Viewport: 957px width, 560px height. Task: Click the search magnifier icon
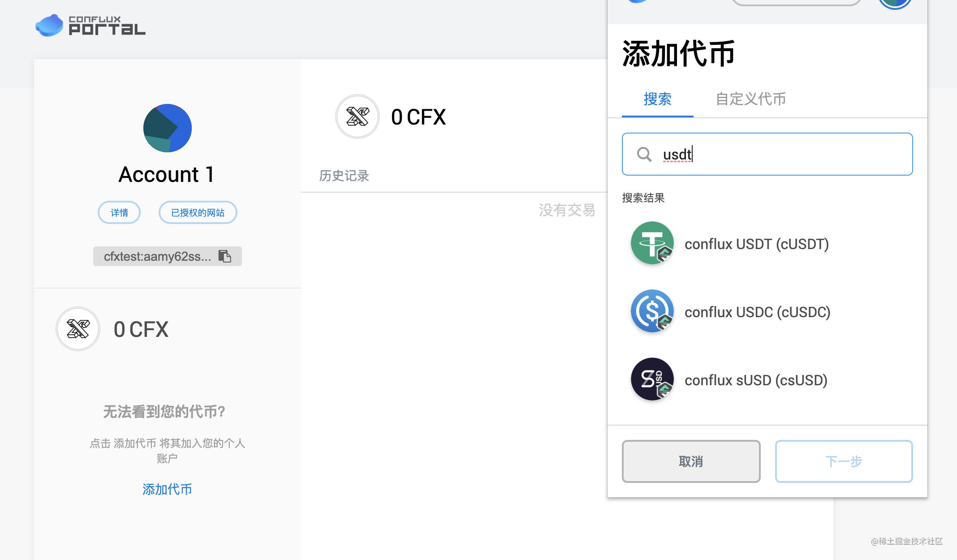point(644,154)
